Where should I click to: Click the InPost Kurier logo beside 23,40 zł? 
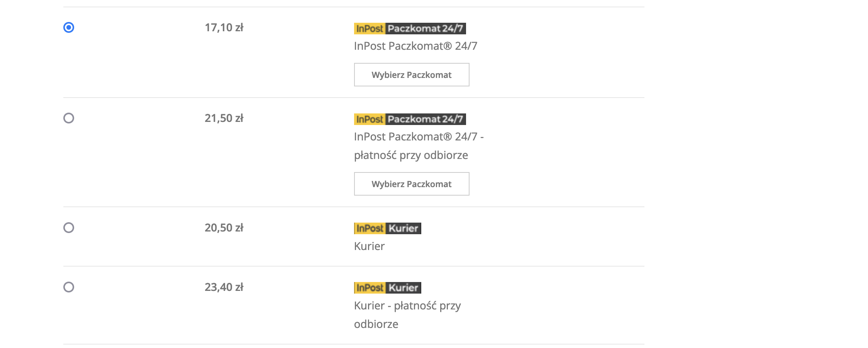pyautogui.click(x=387, y=288)
